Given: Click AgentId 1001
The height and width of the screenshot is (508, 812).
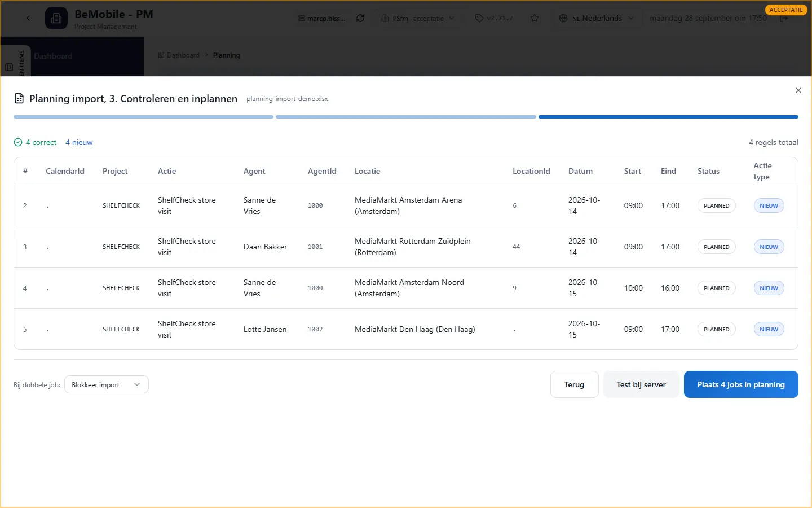Looking at the screenshot, I should 315,247.
